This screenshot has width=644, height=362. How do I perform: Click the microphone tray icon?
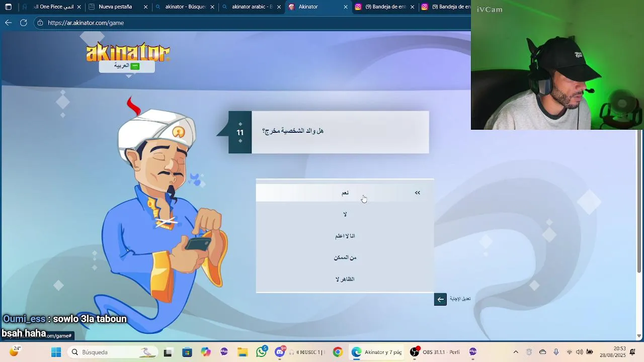[x=556, y=352]
